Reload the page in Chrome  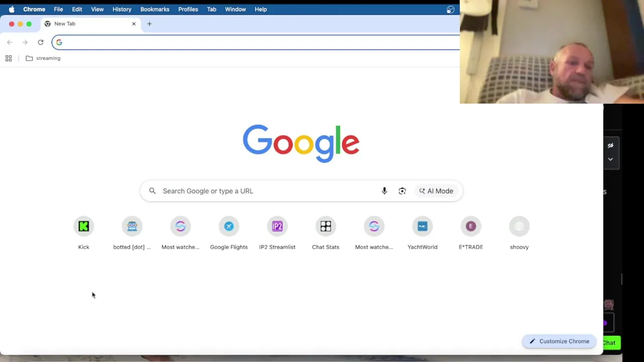41,42
